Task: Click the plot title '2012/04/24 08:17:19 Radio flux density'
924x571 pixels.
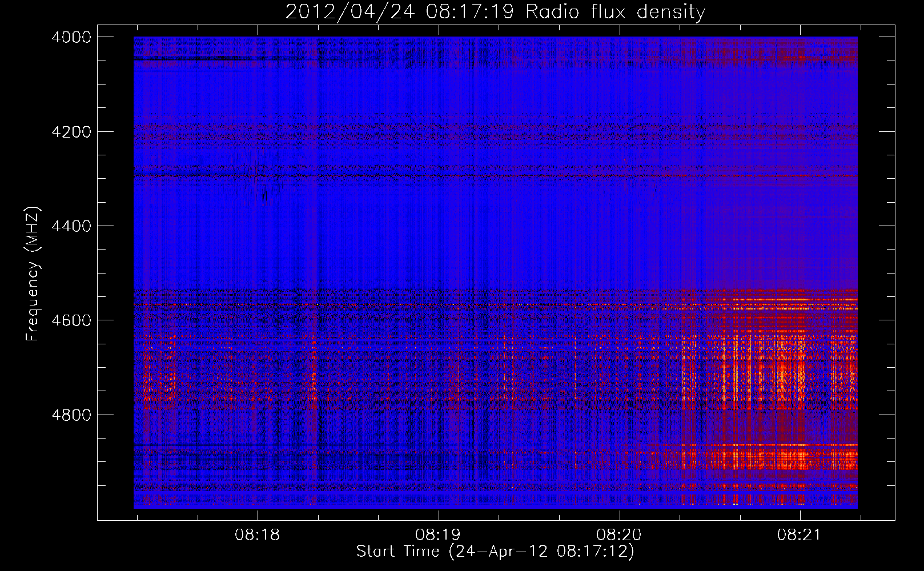Action: click(495, 11)
